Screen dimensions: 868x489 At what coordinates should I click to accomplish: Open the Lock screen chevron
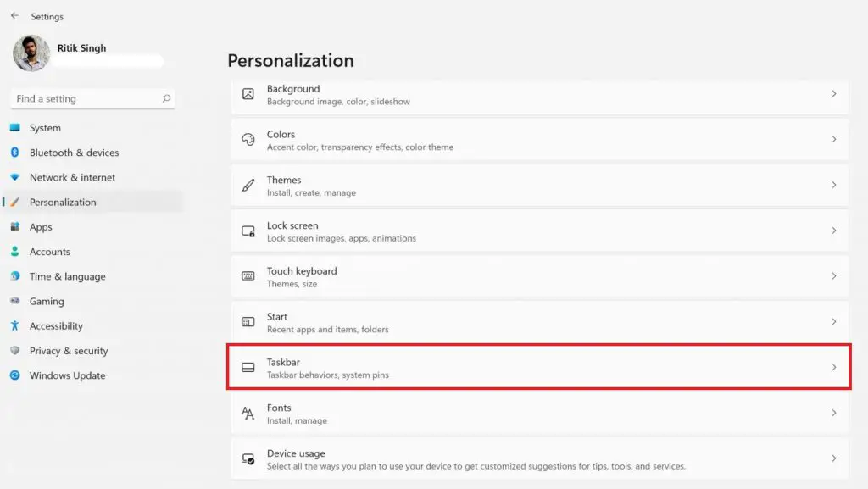point(834,231)
